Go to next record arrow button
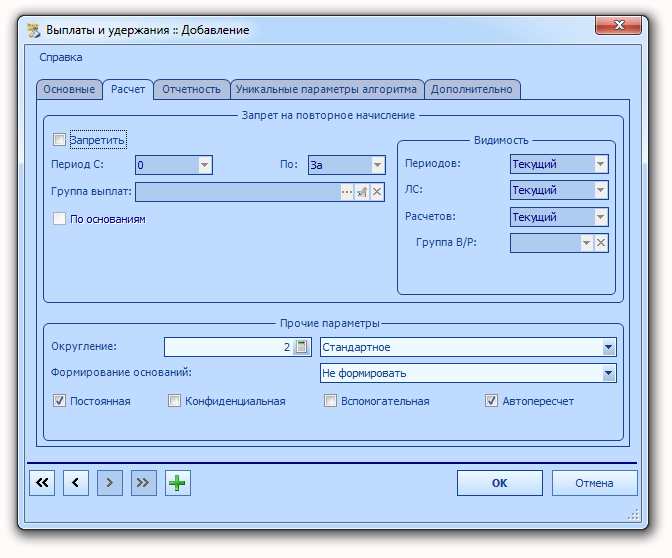Image resolution: width=672 pixels, height=558 pixels. (110, 483)
